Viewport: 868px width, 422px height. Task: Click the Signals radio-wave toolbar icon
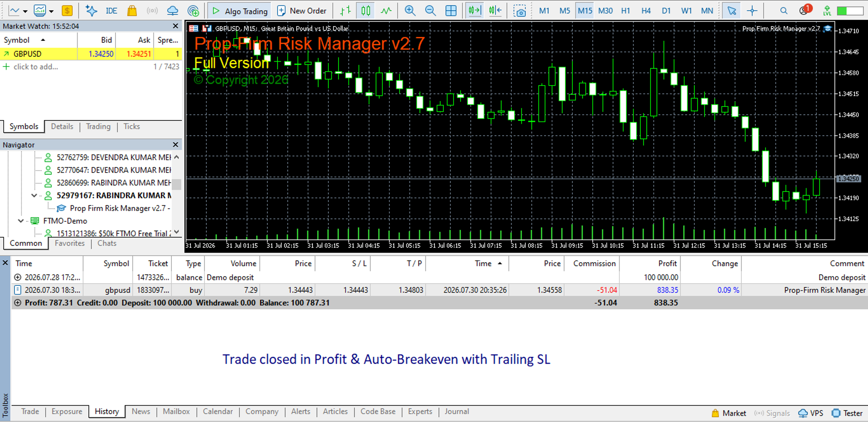(x=152, y=11)
